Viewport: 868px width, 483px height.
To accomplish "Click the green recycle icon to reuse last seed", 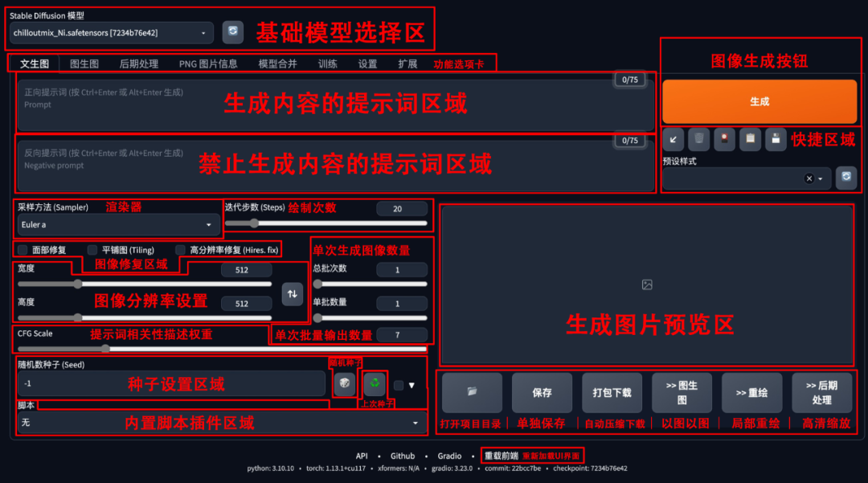I will pyautogui.click(x=375, y=385).
